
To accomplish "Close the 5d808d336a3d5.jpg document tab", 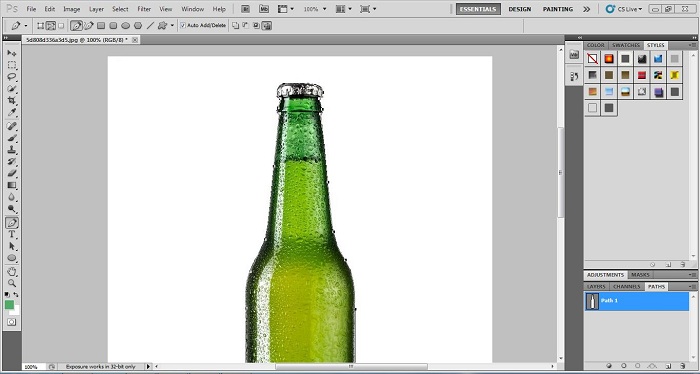I will point(135,40).
